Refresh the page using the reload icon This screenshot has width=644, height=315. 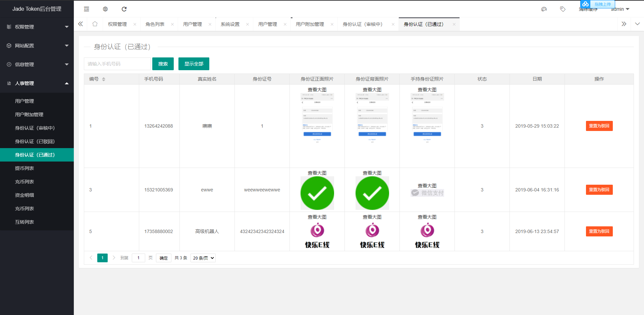124,9
